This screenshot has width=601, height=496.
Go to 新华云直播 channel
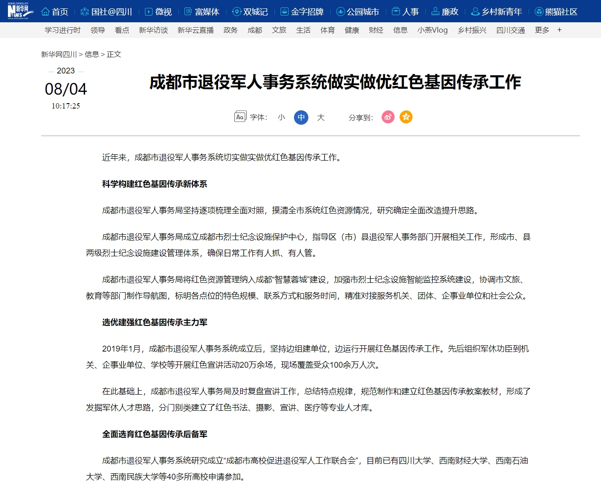tap(195, 30)
